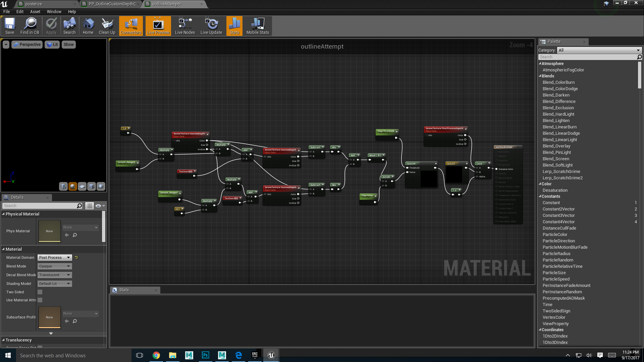Click the Save toolbar icon
This screenshot has height=362, width=644.
(x=10, y=26)
